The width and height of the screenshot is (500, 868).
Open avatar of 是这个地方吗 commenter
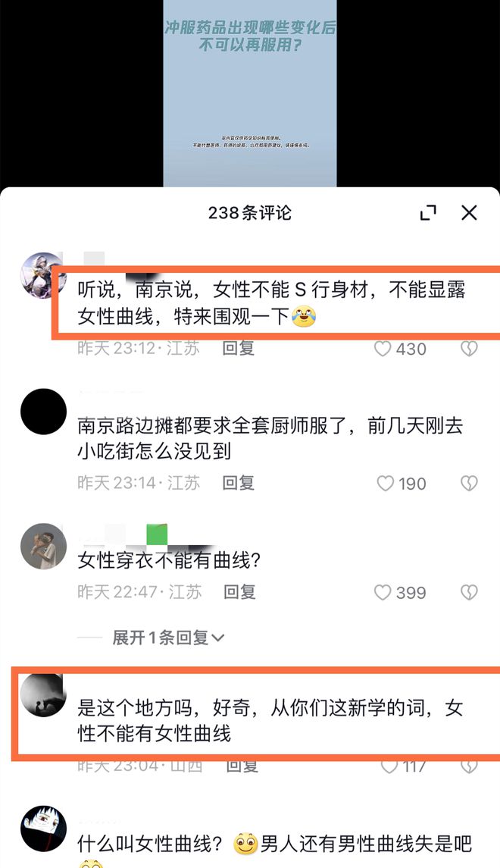43,695
